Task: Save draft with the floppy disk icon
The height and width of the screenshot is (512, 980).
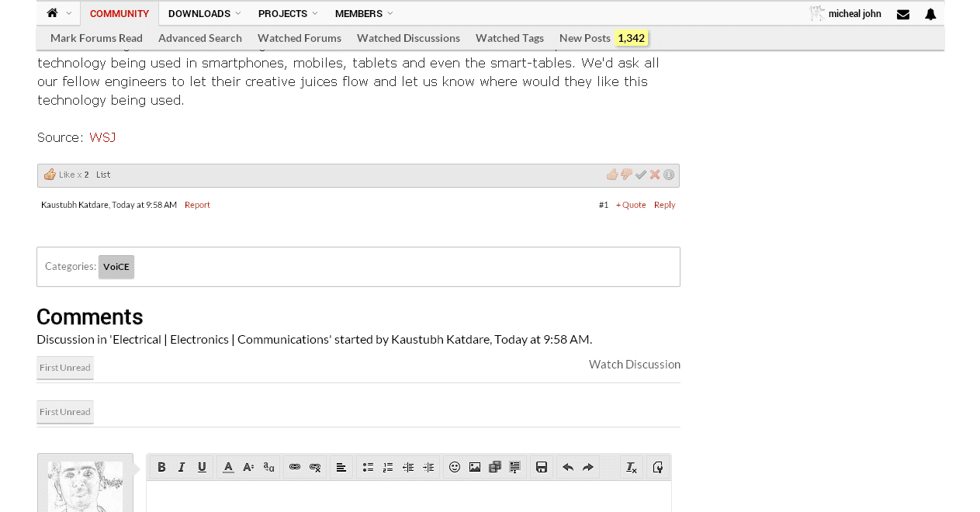Action: tap(542, 467)
